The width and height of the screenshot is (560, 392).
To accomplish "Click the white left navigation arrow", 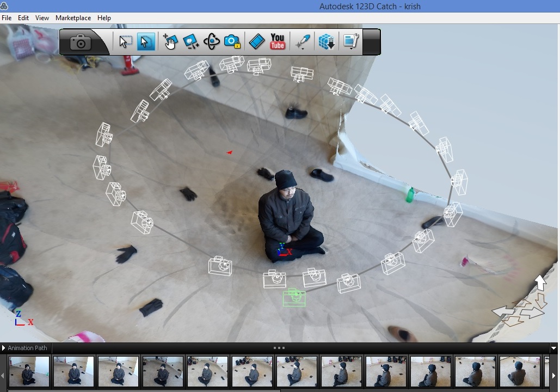I will (x=503, y=311).
